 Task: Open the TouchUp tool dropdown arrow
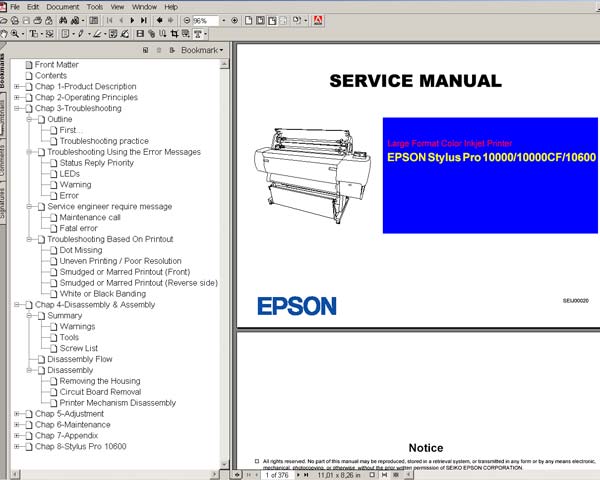pyautogui.click(x=205, y=34)
